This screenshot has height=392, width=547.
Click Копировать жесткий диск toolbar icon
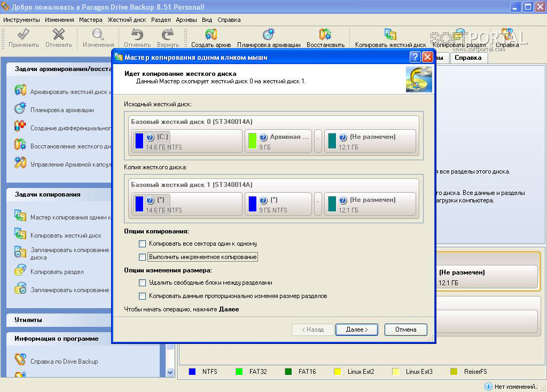click(390, 34)
